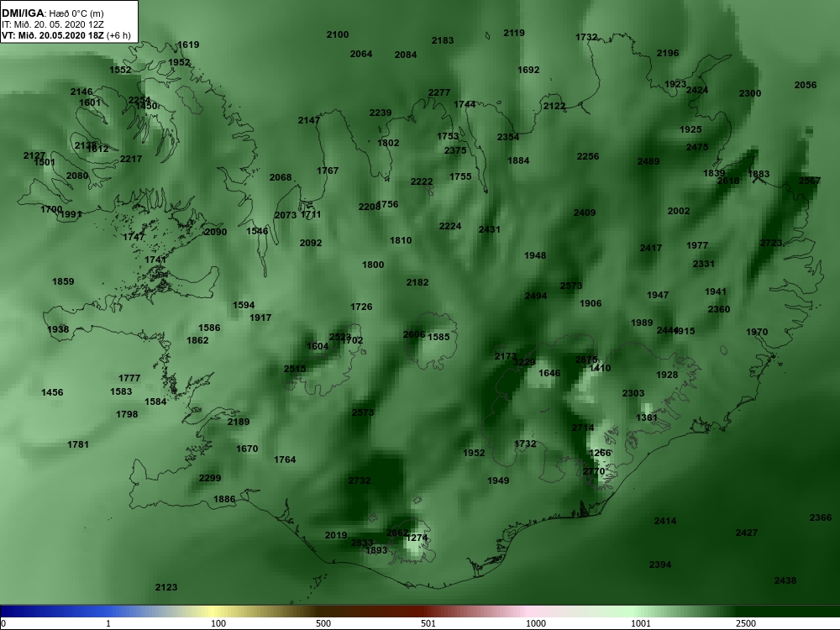Click the map value 1948

click(535, 255)
